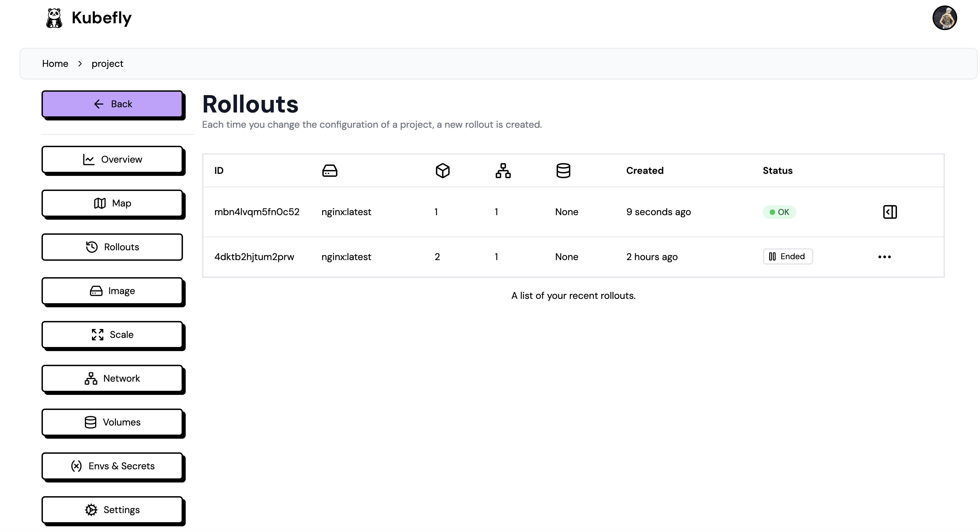Open the Overview section
The image size is (980, 532).
pyautogui.click(x=112, y=159)
